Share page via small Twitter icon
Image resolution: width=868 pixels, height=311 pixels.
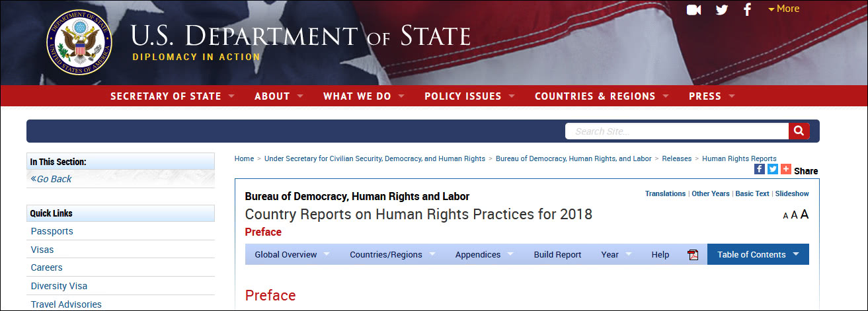point(773,169)
